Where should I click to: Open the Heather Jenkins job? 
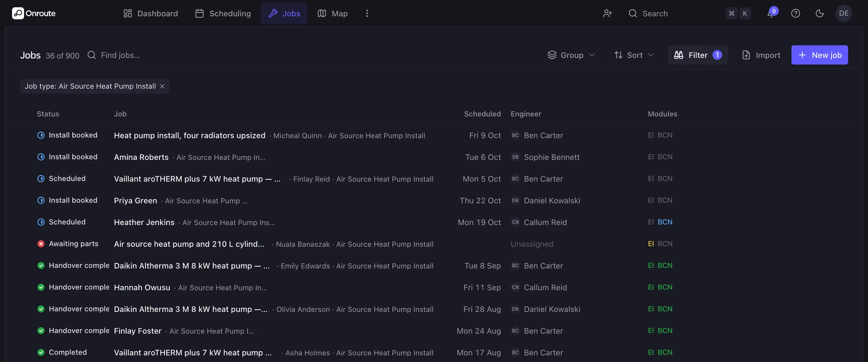[x=144, y=222]
